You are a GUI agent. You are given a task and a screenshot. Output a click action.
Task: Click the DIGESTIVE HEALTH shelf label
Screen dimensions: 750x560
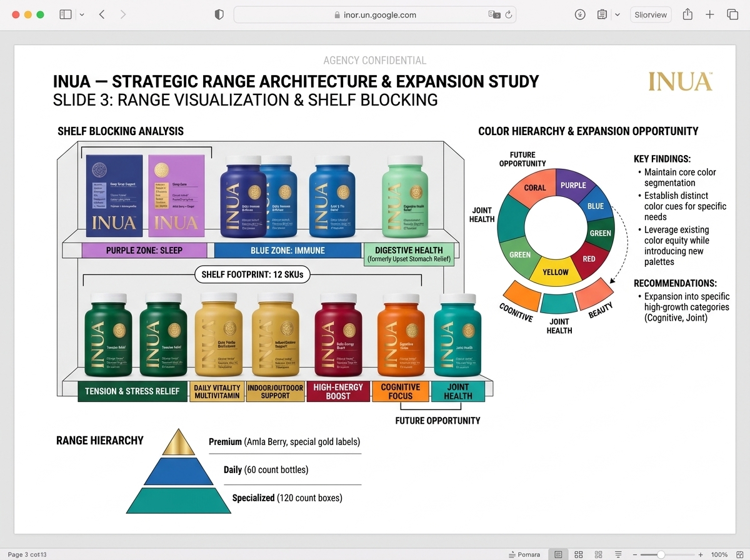click(x=409, y=254)
